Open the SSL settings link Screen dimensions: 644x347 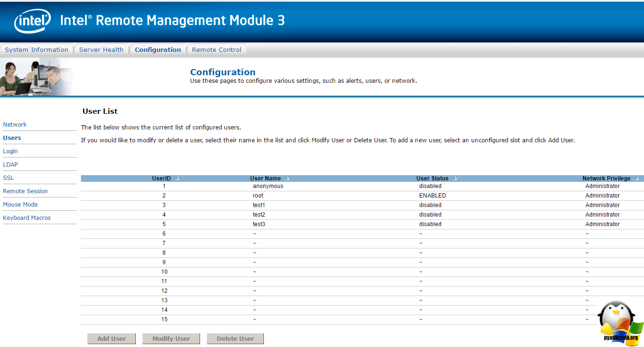click(9, 178)
